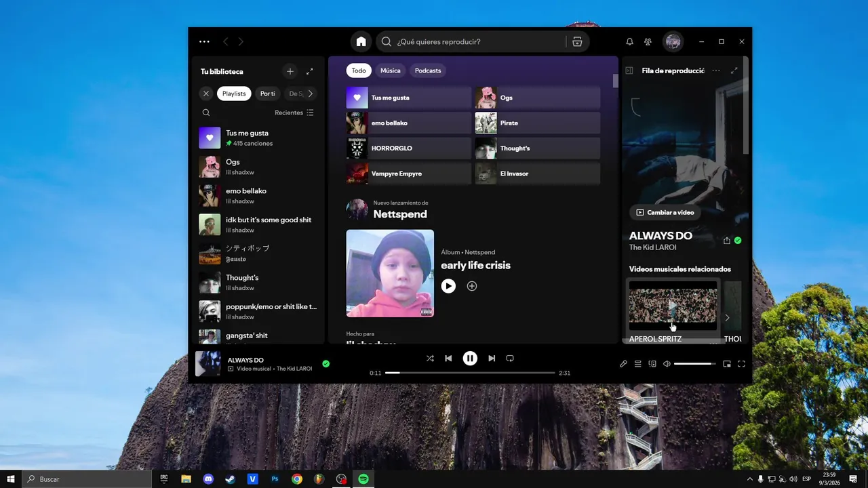The width and height of the screenshot is (868, 488).
Task: Open APEROL SPRITZ related video thumbnail
Action: point(673,306)
